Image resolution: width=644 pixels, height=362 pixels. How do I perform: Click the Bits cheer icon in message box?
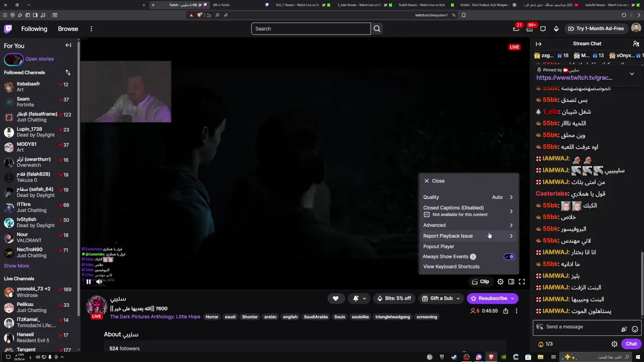(x=624, y=329)
